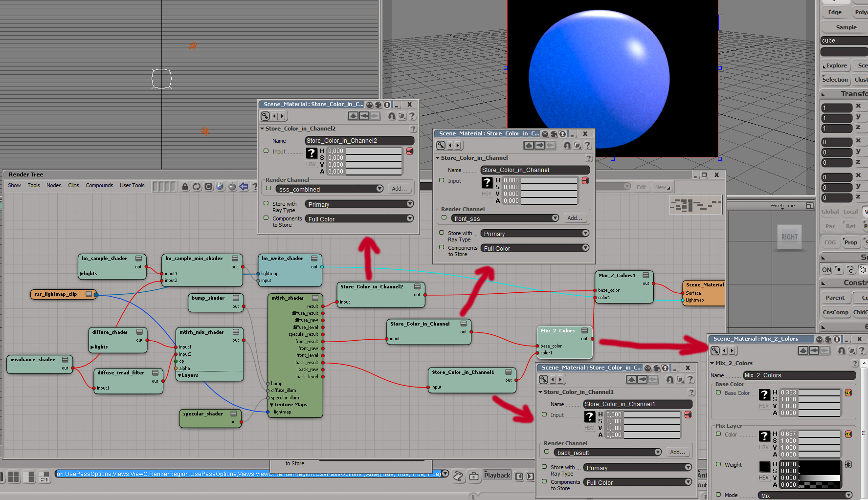Click the up arrow icon in Store_Color_in_Channel2 panel
The height and width of the screenshot is (500, 868).
[x=353, y=116]
